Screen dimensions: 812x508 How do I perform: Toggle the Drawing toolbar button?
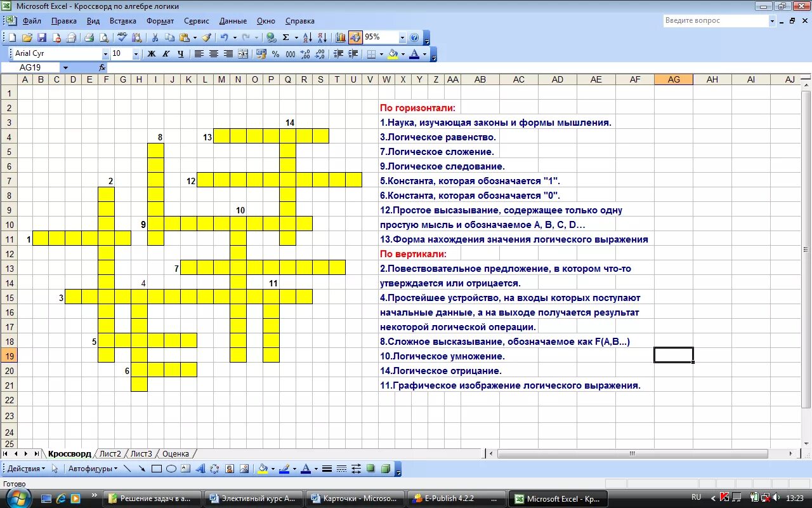click(x=355, y=37)
